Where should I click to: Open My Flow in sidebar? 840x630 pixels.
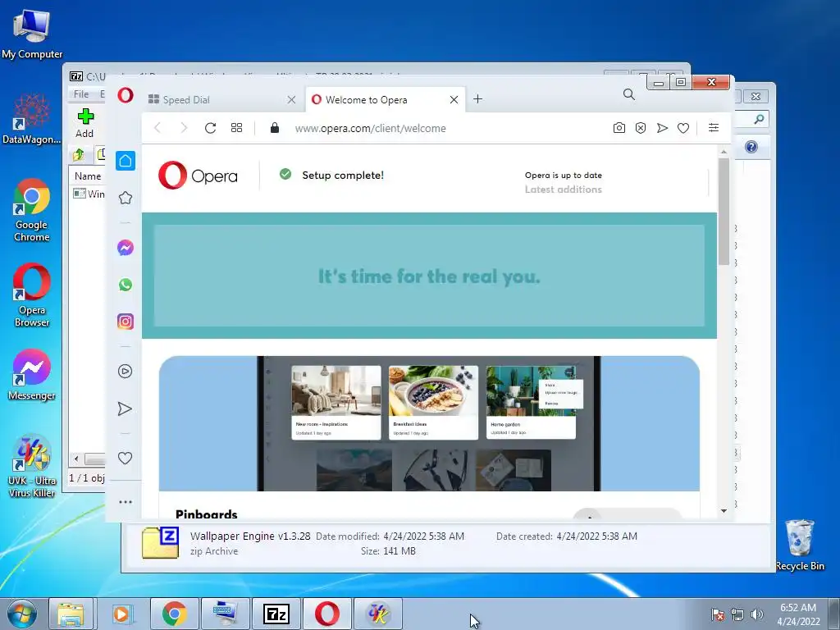click(x=125, y=409)
